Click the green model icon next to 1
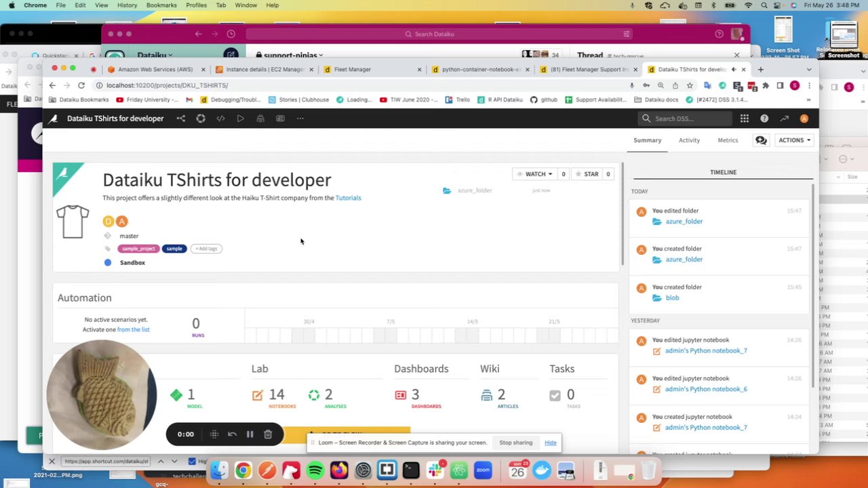868x488 pixels. click(176, 394)
